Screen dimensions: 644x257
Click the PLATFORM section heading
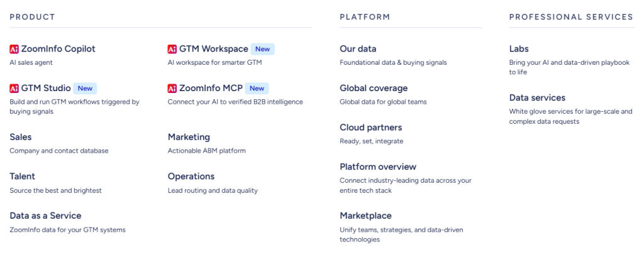coord(365,17)
